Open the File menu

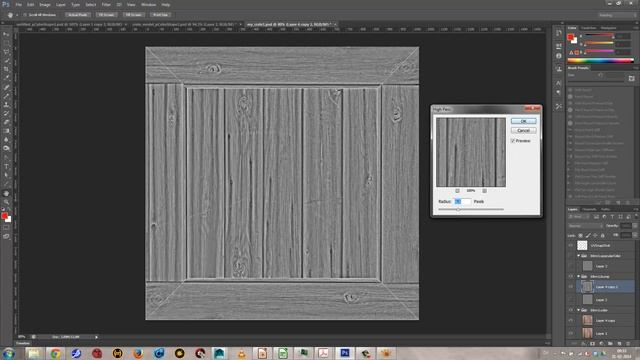click(x=18, y=4)
